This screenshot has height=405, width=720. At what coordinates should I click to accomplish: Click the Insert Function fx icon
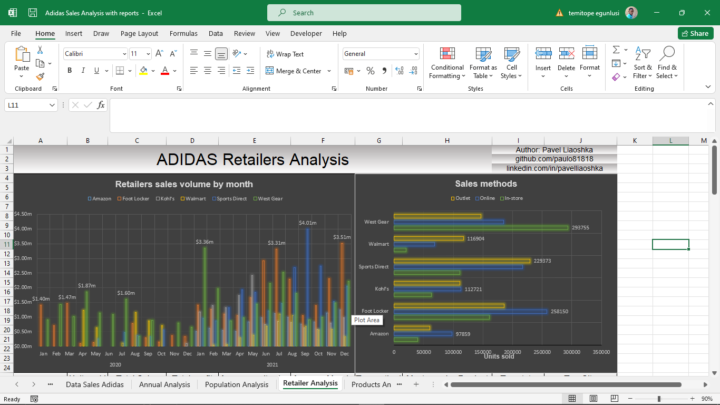pyautogui.click(x=100, y=105)
